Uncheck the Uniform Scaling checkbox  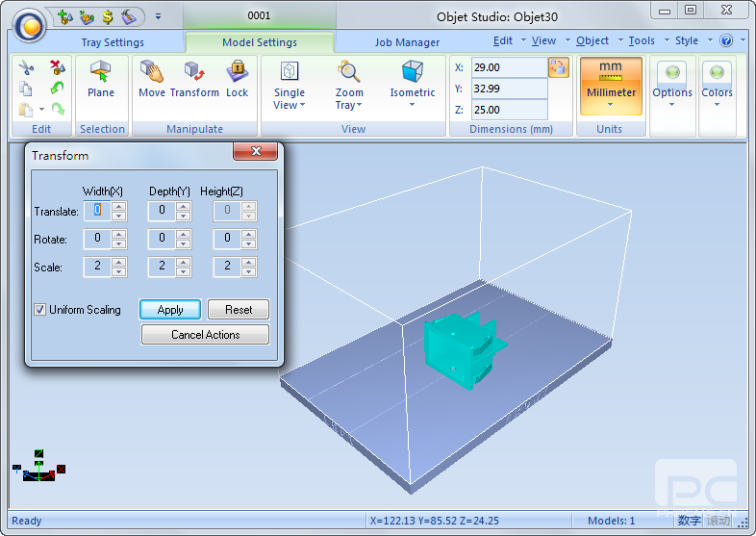click(x=40, y=310)
